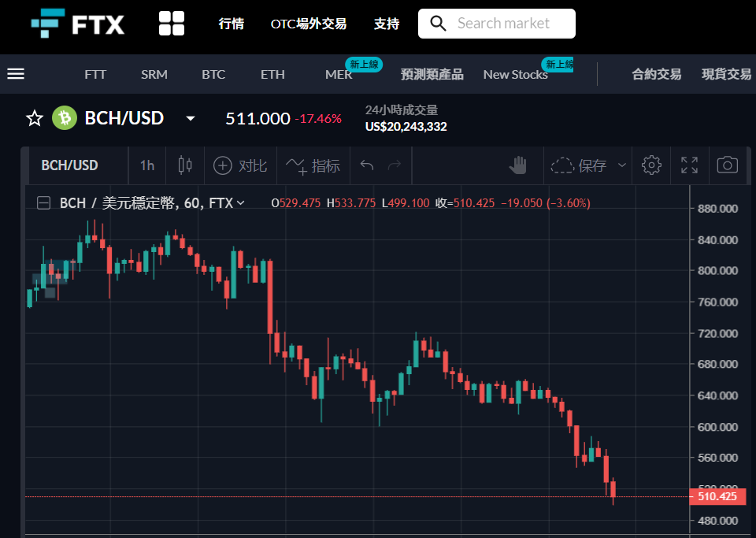
Task: Open the New Stocks link
Action: click(515, 75)
